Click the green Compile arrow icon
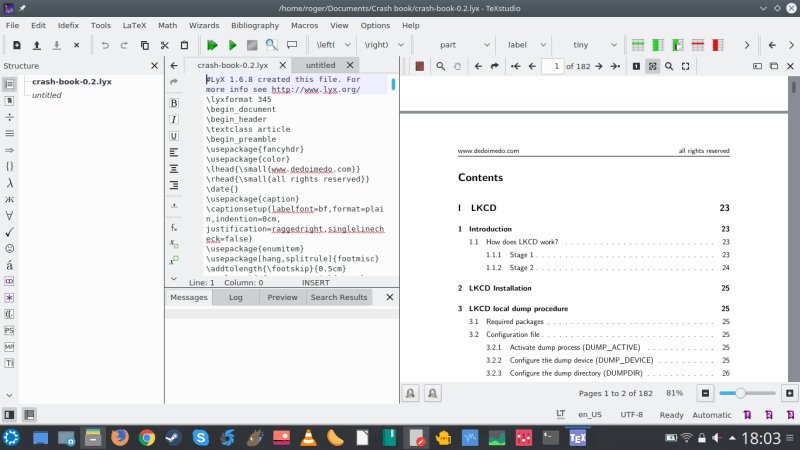 (232, 45)
